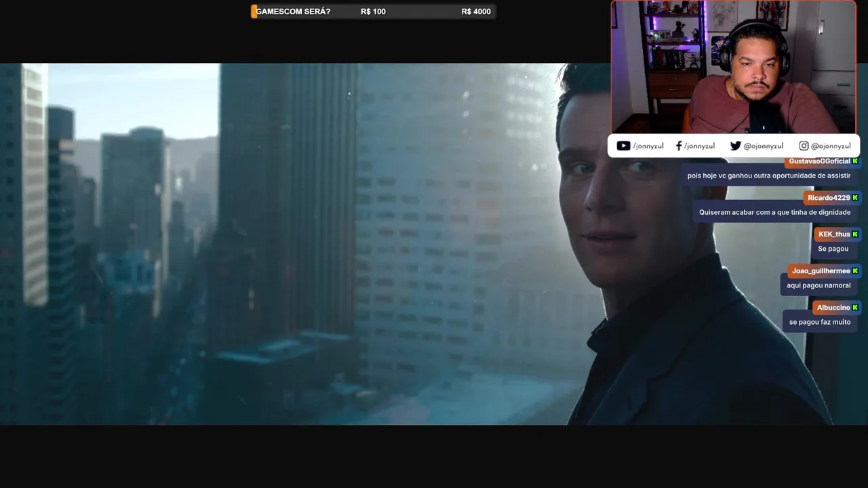Click the Joao_guilhermee username tag
868x488 pixels.
821,271
